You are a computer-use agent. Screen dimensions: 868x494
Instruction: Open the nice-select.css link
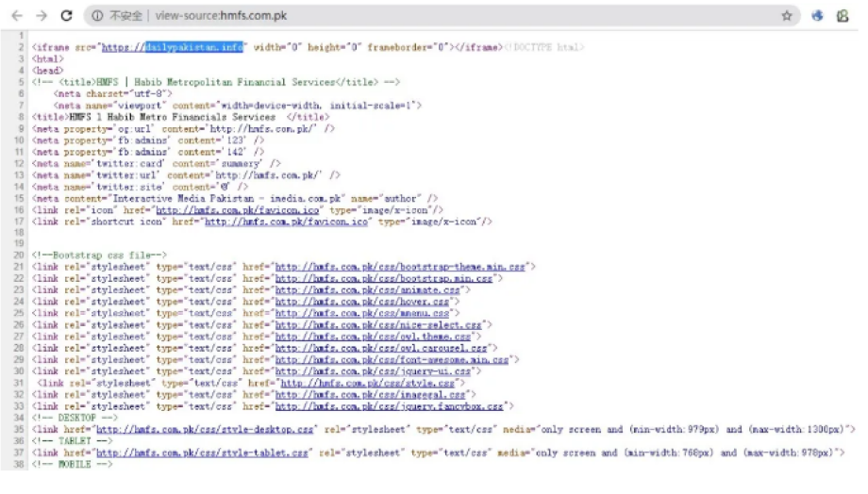(377, 325)
